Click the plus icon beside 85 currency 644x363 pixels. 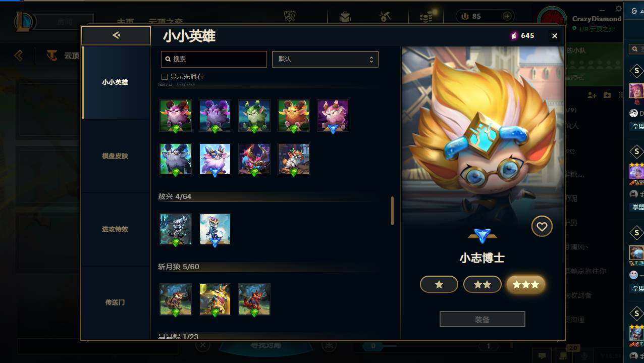point(507,16)
